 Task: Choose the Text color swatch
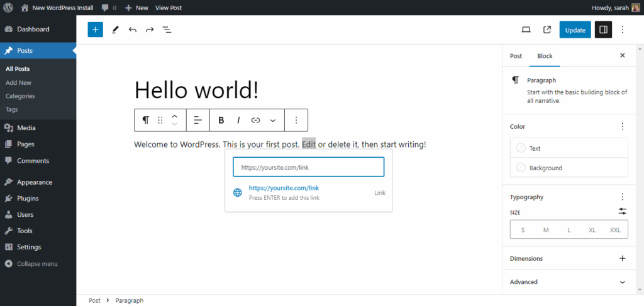point(569,148)
